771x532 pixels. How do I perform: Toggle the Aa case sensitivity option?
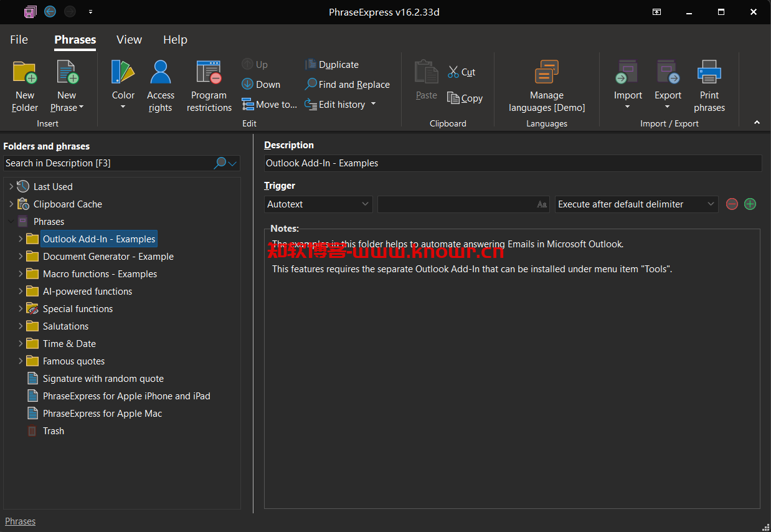click(542, 204)
